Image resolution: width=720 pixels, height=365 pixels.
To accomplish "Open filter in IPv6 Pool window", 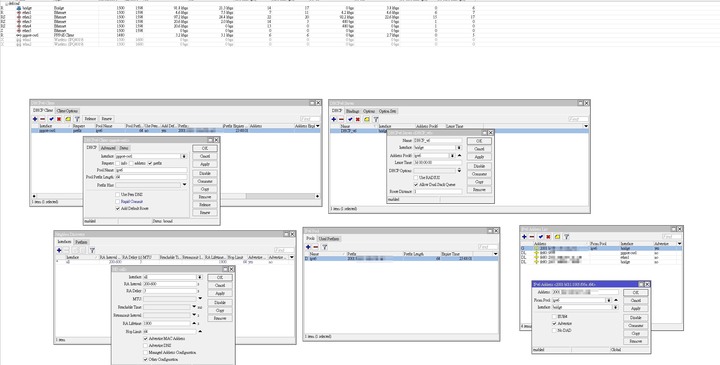I will pos(325,247).
